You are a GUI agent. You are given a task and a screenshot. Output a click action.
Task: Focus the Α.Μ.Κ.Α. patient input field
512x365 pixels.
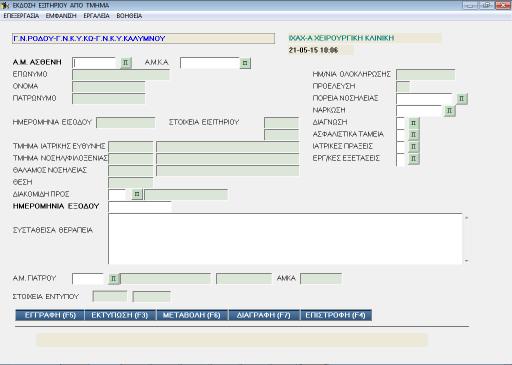[x=210, y=63]
